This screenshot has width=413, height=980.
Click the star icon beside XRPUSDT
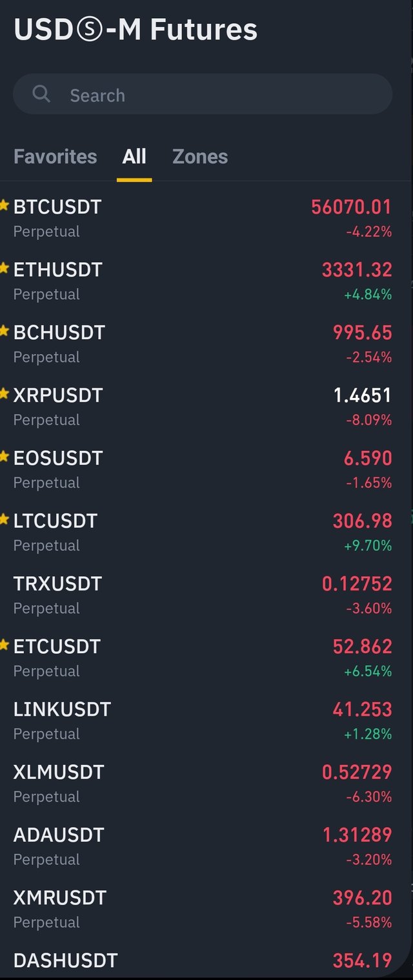(5, 393)
